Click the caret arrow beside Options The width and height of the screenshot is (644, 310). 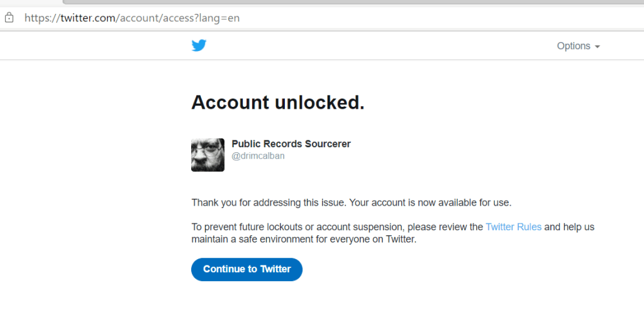[597, 47]
